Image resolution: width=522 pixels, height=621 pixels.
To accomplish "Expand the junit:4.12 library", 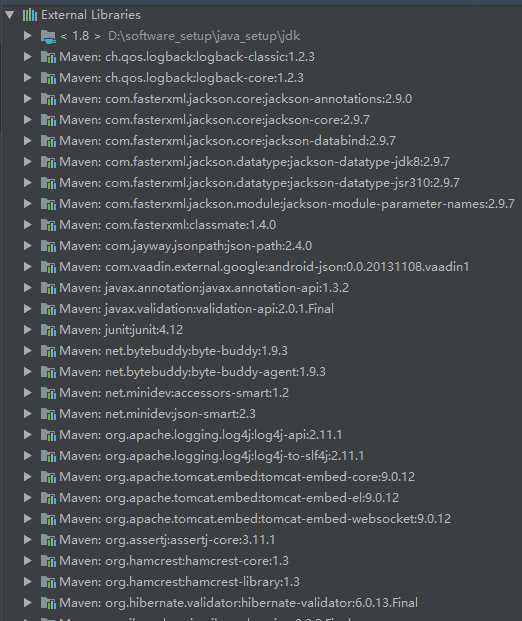I will tap(28, 330).
